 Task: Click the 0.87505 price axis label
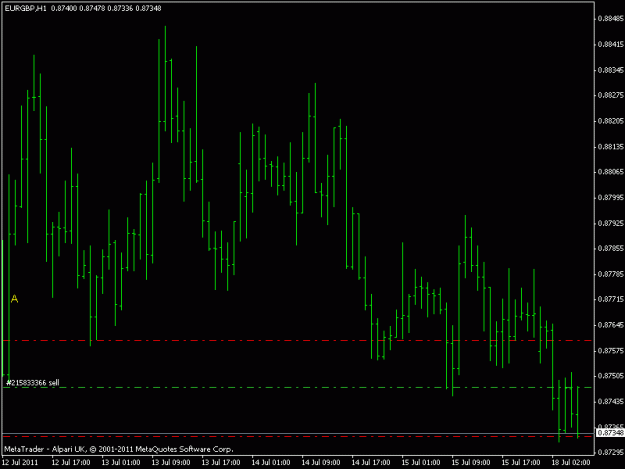611,376
